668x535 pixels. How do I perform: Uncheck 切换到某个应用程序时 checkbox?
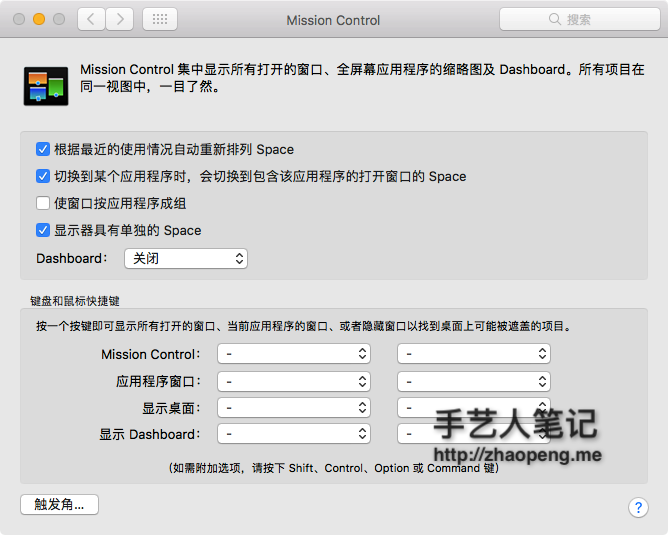point(43,176)
